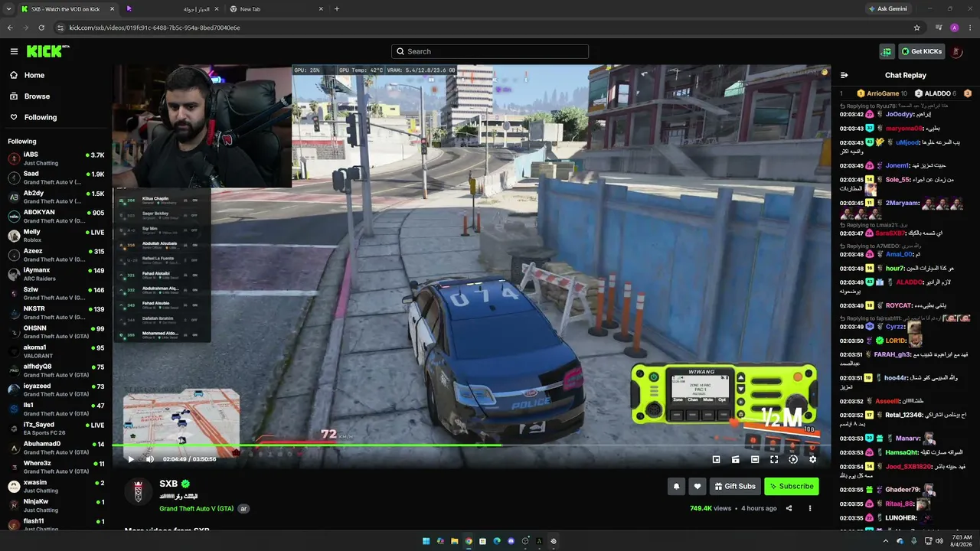
Task: Switch to the 'SXB - Watch the VOD on Kick' tab
Action: pos(67,9)
